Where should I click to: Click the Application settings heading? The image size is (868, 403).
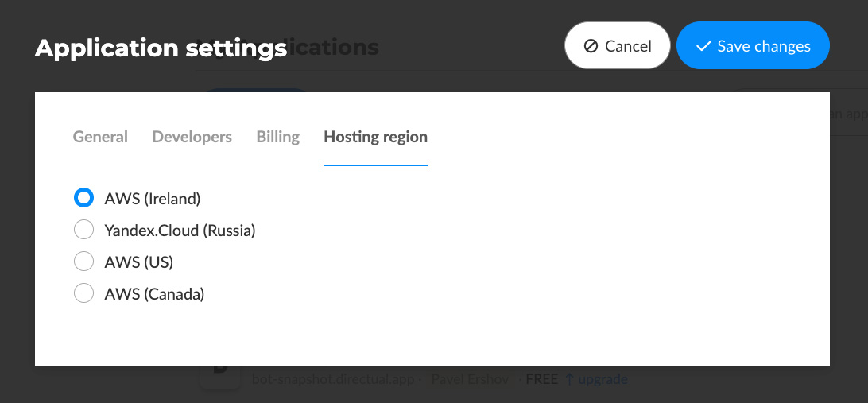[161, 48]
